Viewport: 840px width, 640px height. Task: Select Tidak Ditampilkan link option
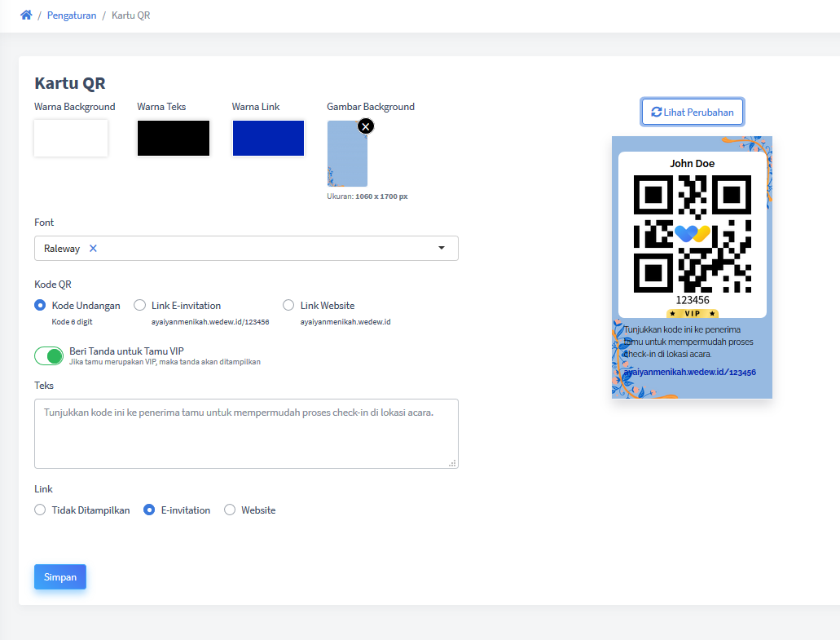coord(40,510)
